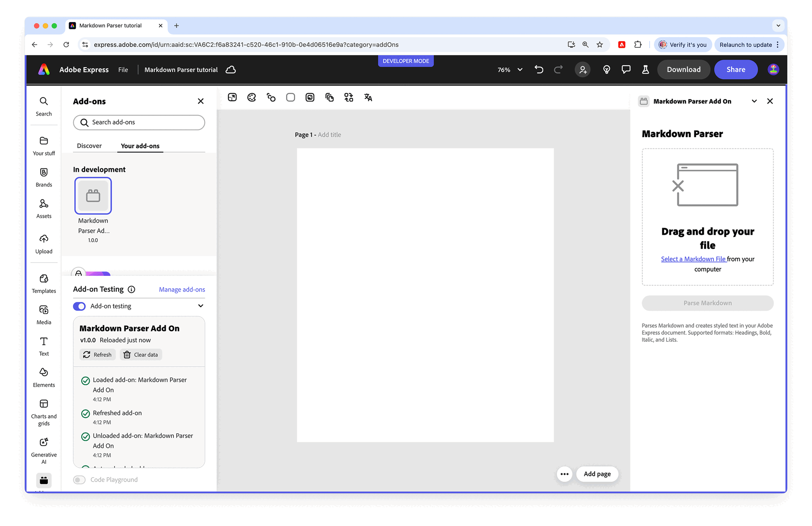
Task: Open the Templates panel
Action: pos(44,284)
